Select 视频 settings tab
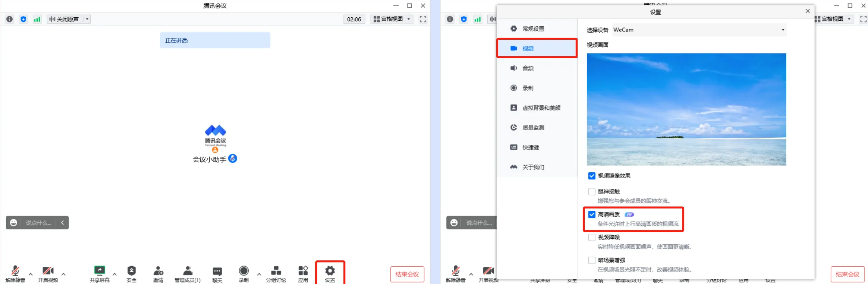The height and width of the screenshot is (284, 868). [x=537, y=48]
